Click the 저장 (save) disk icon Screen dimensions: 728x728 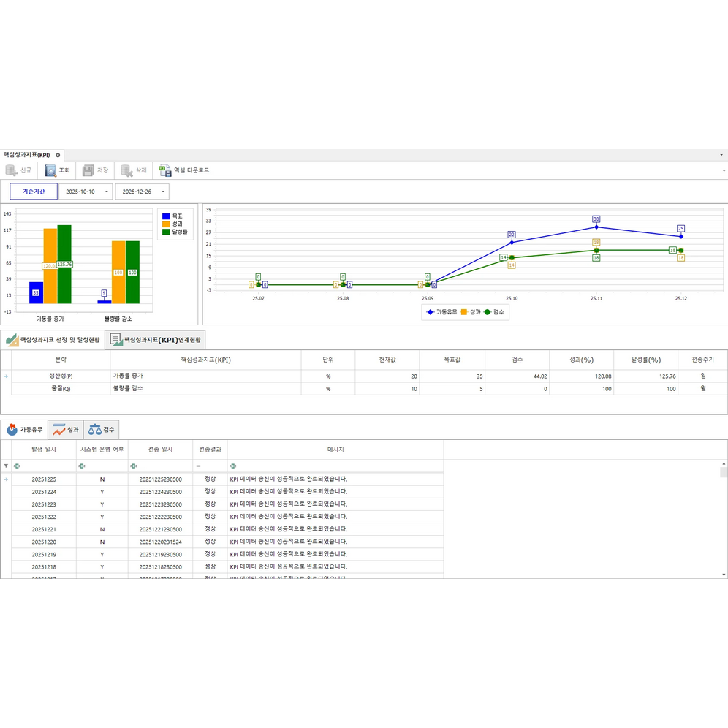pyautogui.click(x=88, y=170)
